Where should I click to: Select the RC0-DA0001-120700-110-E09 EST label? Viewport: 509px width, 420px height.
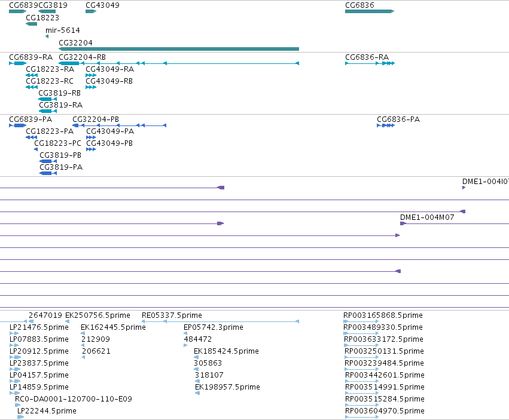click(x=74, y=399)
